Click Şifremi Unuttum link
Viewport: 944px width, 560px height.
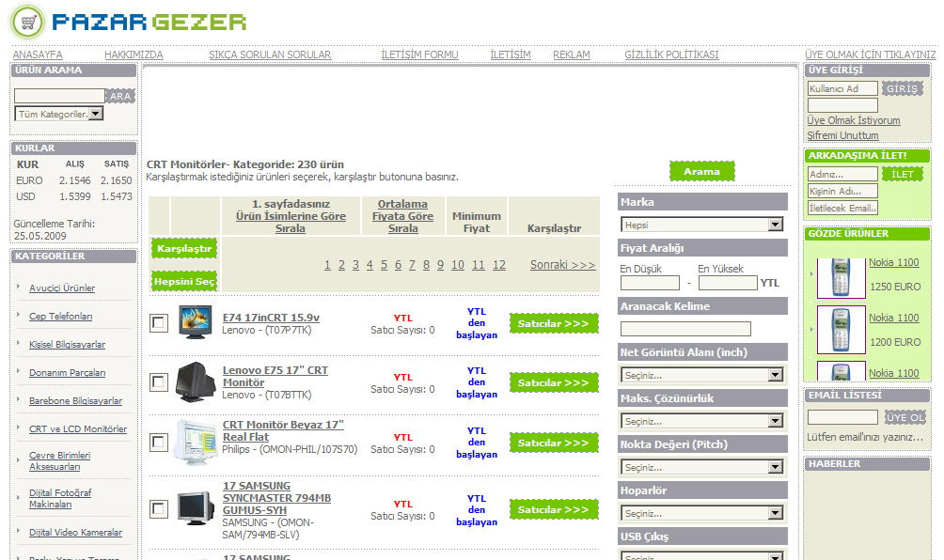[842, 135]
